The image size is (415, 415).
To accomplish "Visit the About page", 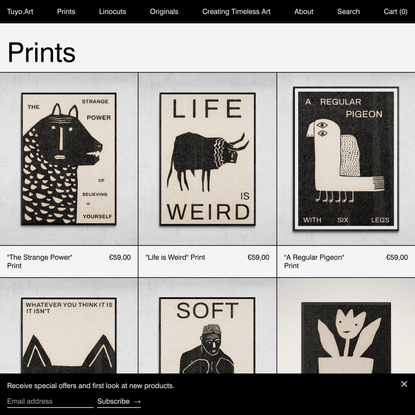I will (304, 12).
